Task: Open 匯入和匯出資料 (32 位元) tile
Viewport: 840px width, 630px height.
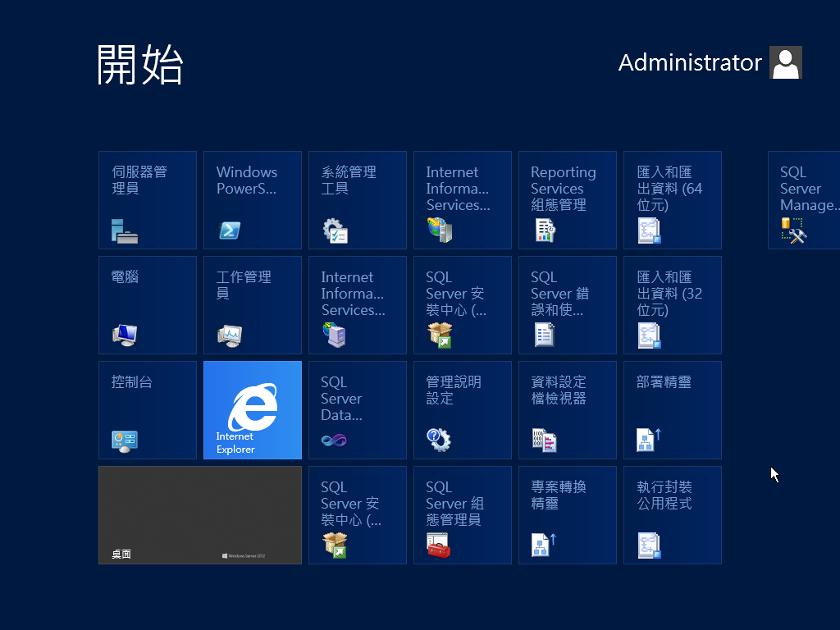Action: click(673, 305)
